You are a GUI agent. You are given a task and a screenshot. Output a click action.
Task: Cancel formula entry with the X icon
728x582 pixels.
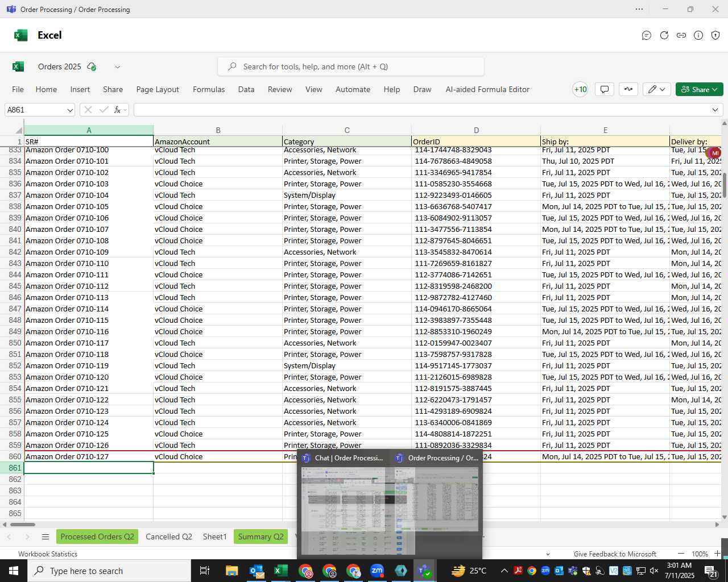pyautogui.click(x=88, y=110)
